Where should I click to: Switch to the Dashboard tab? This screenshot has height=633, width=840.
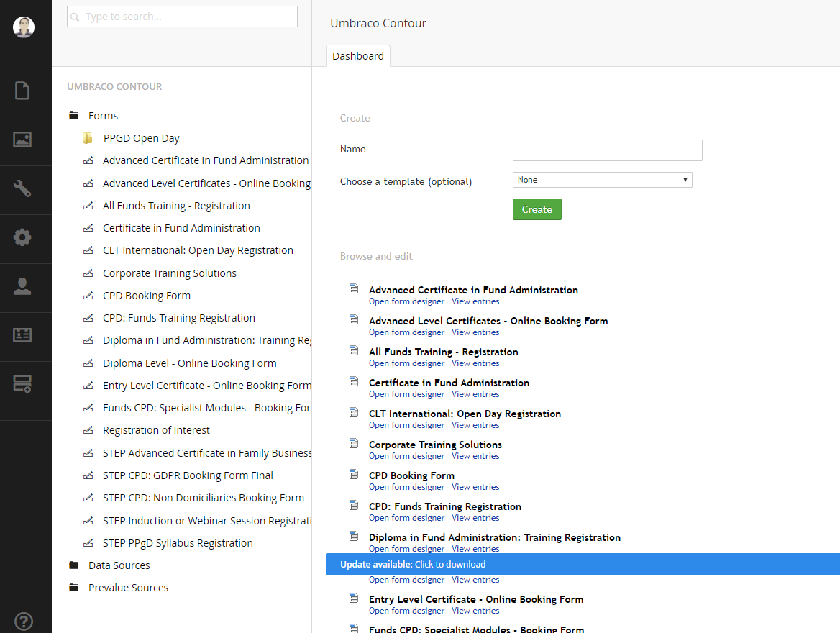(x=358, y=55)
